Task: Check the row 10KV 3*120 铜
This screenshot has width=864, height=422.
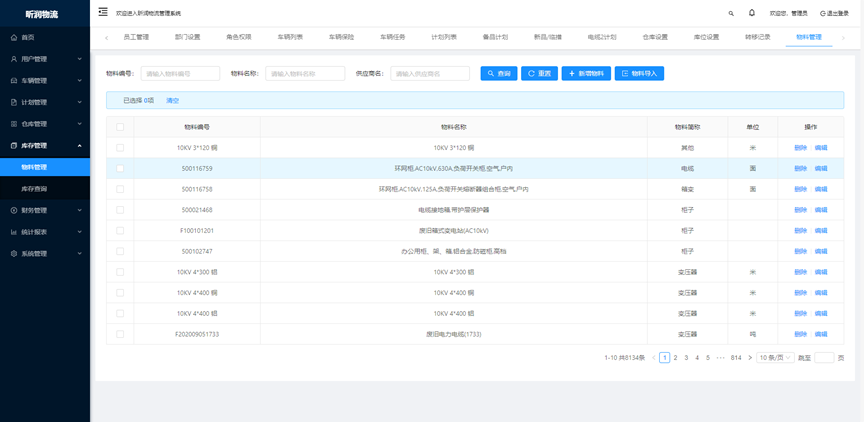Action: (120, 148)
